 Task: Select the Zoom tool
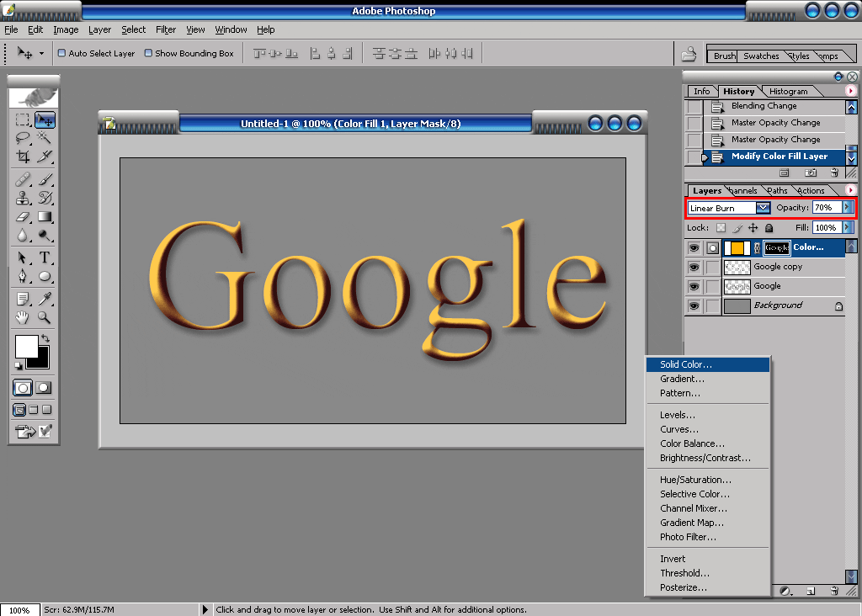[x=45, y=317]
